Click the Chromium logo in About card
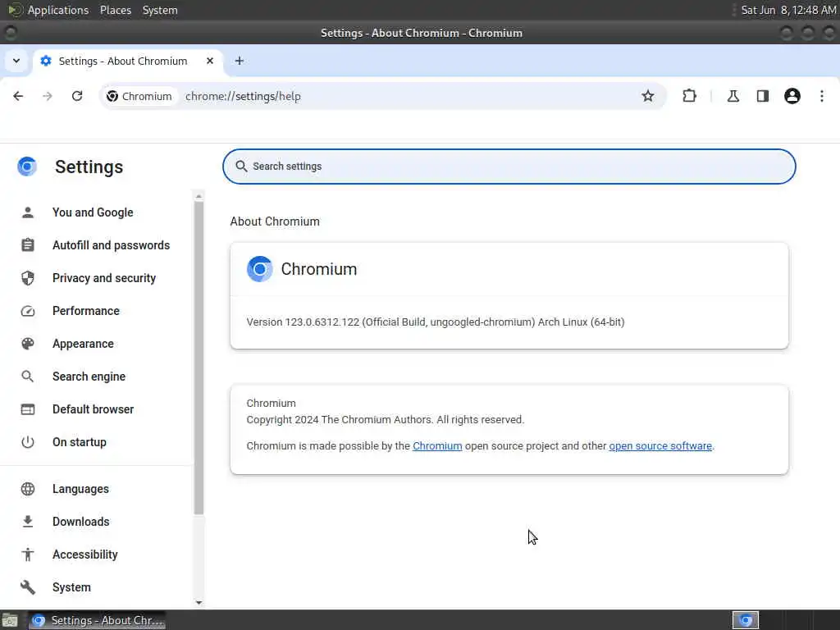 click(260, 269)
